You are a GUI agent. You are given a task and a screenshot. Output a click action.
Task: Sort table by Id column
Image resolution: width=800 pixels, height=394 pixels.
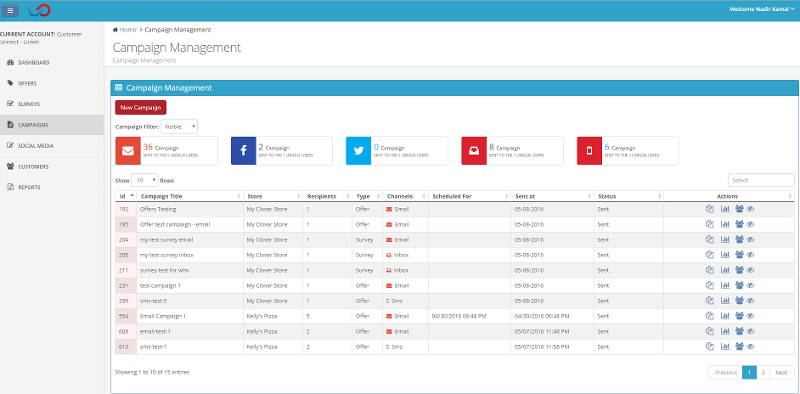point(126,196)
